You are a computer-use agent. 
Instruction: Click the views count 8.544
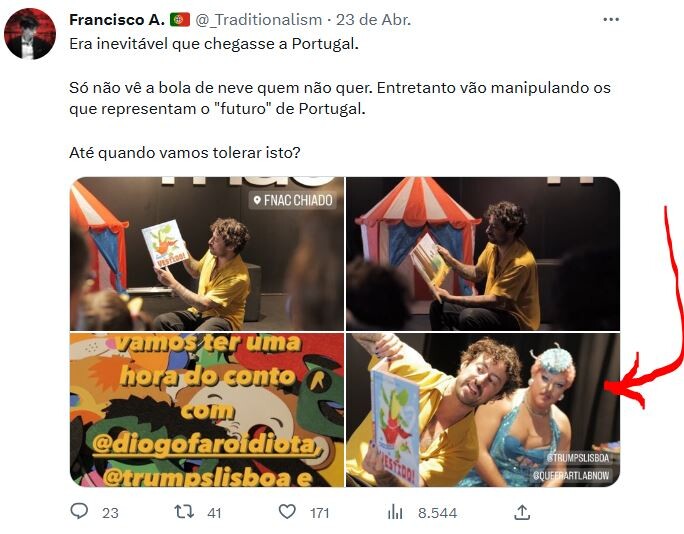point(437,513)
